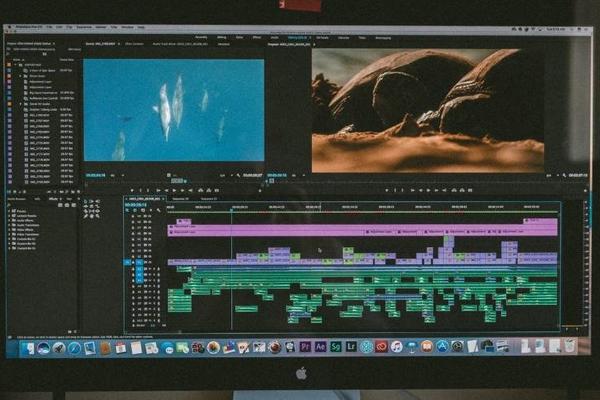The width and height of the screenshot is (600, 400).
Task: Expand the Presets folder in Effects
Action: 10,211
